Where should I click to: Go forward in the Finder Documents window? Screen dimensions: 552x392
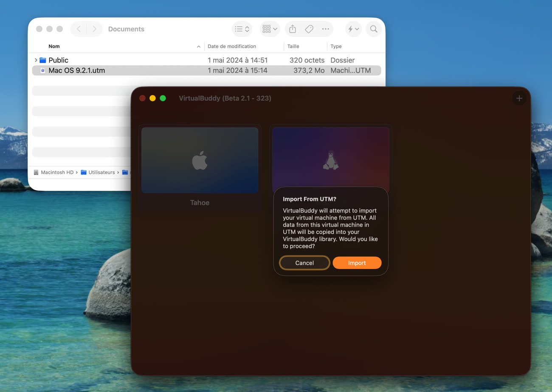94,29
